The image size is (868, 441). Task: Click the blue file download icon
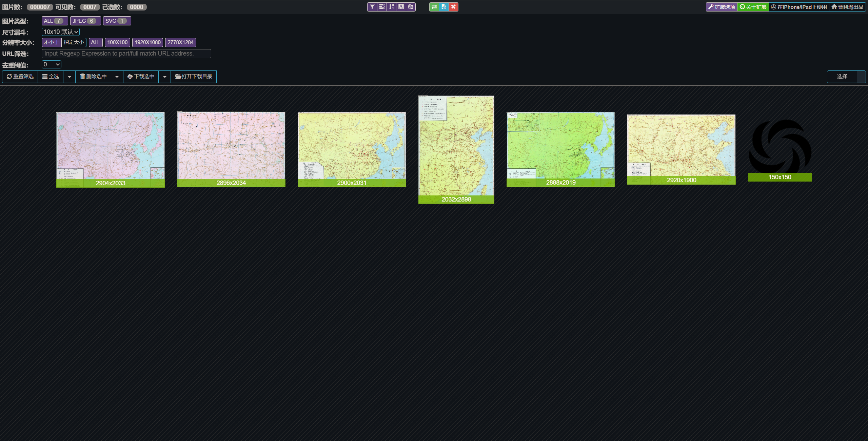tap(443, 7)
